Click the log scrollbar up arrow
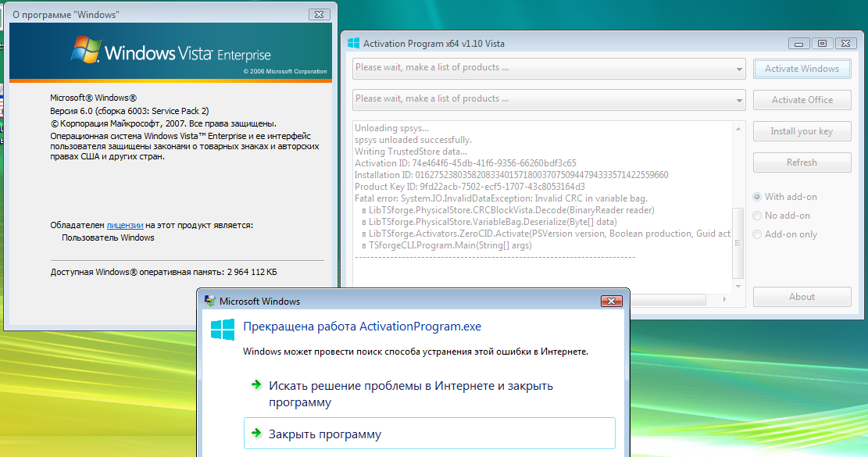The image size is (868, 457). 738,129
